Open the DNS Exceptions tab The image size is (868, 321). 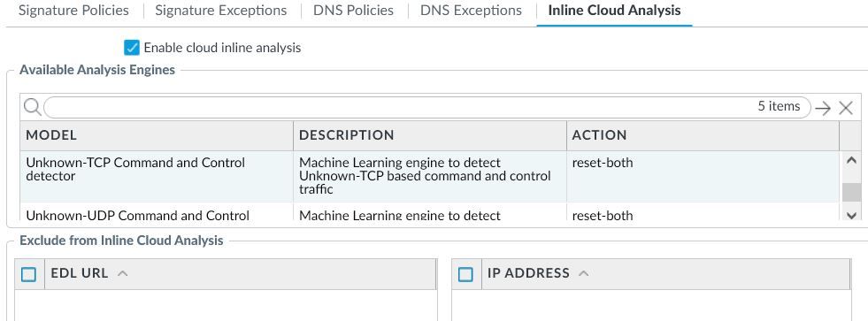point(471,11)
